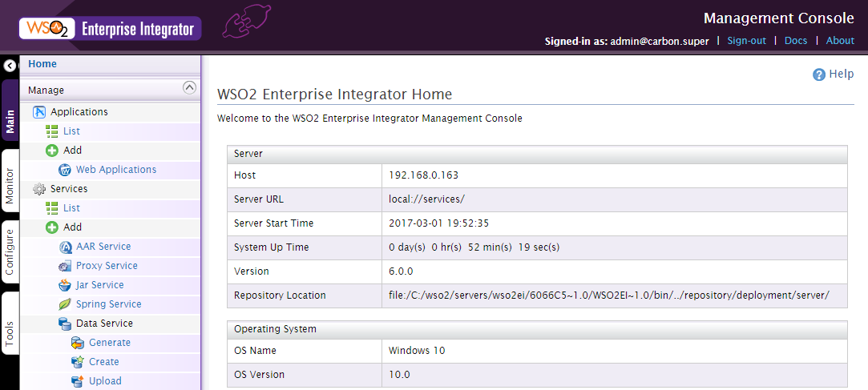Open the Docs link
The height and width of the screenshot is (390, 868).
point(796,40)
